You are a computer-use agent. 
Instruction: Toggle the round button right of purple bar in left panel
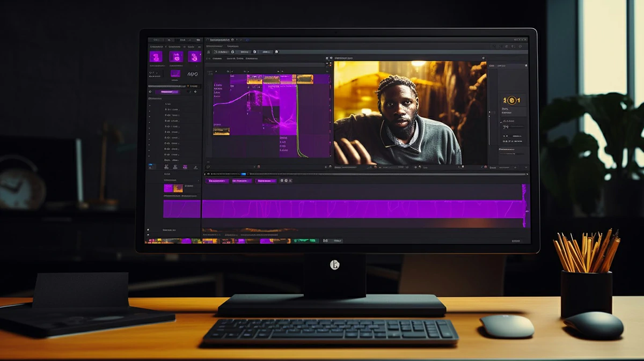195,92
